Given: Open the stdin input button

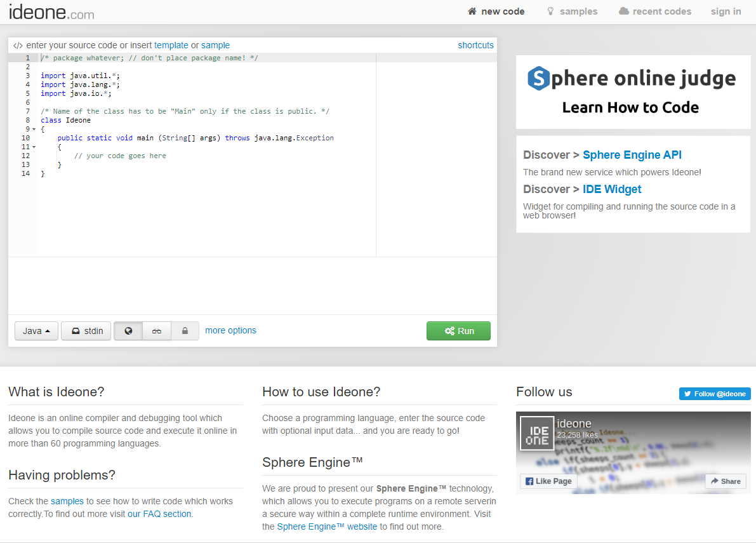Looking at the screenshot, I should (86, 331).
